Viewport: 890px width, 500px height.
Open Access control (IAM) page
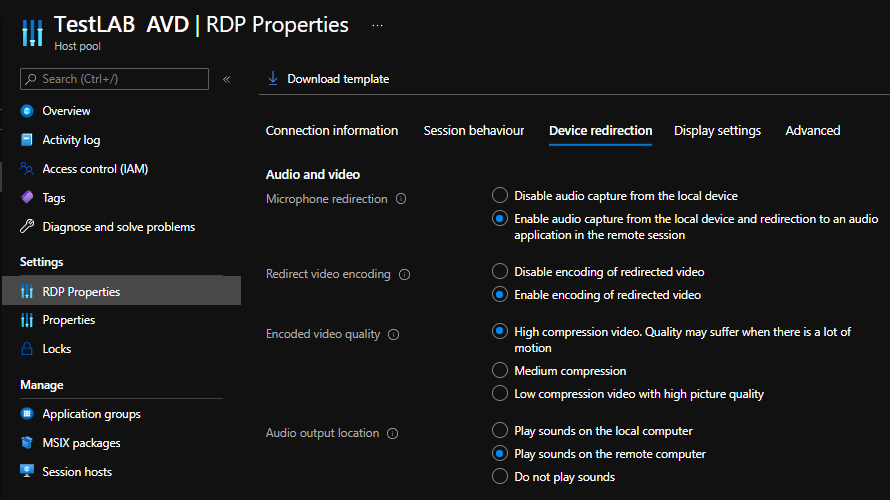(95, 169)
